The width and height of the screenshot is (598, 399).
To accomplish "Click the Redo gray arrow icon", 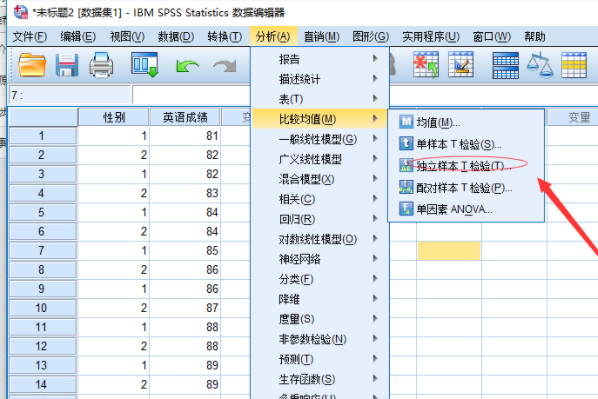I will click(225, 66).
